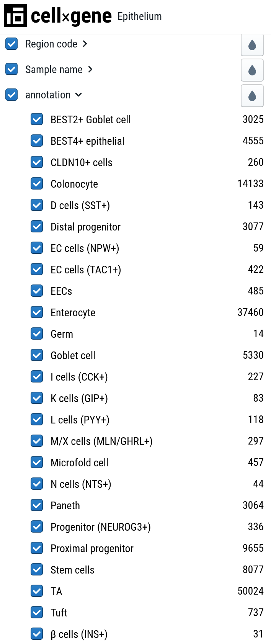Deselect the Paneth checkbox
Viewport: 271px width, 644px height.
pos(37,505)
